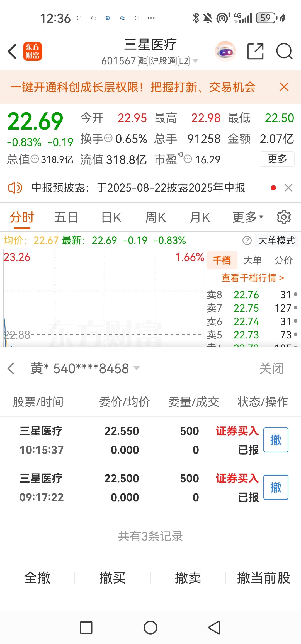Image resolution: width=301 pixels, height=644 pixels.
Task: Tap the current price 22.69
Action: (x=35, y=121)
